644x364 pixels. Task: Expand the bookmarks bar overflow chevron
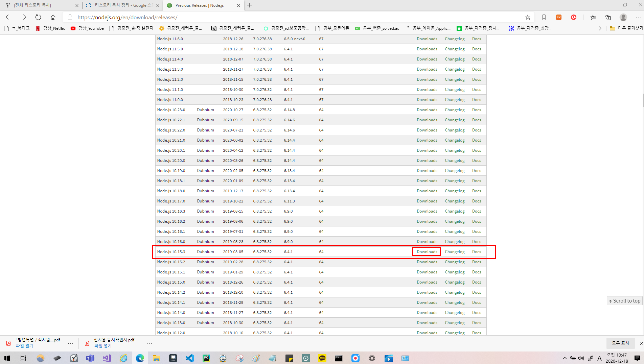(600, 28)
